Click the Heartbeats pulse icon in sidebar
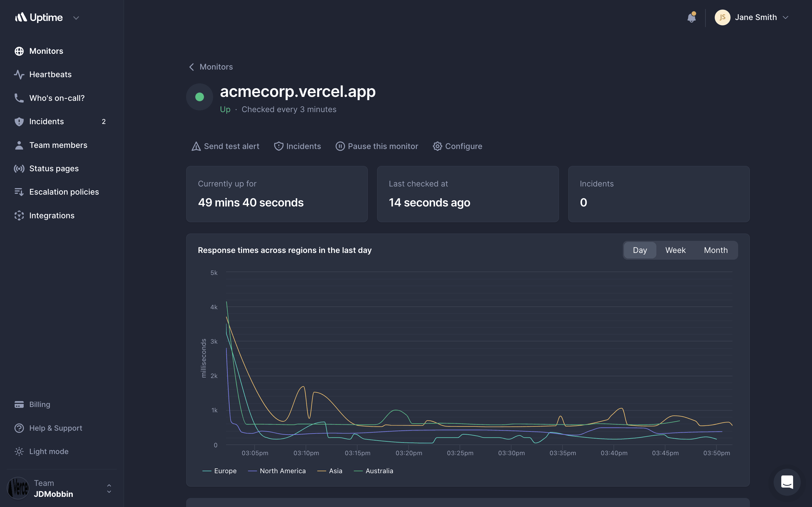The image size is (812, 507). [19, 74]
